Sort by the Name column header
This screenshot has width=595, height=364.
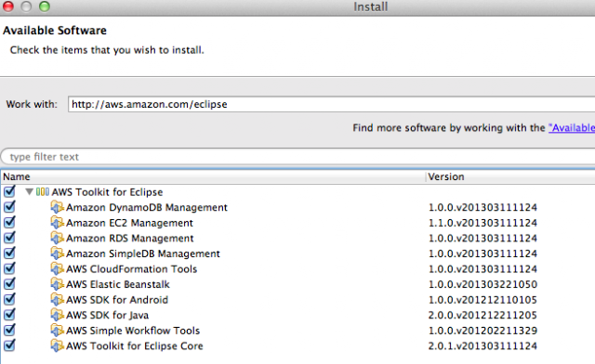(214, 176)
